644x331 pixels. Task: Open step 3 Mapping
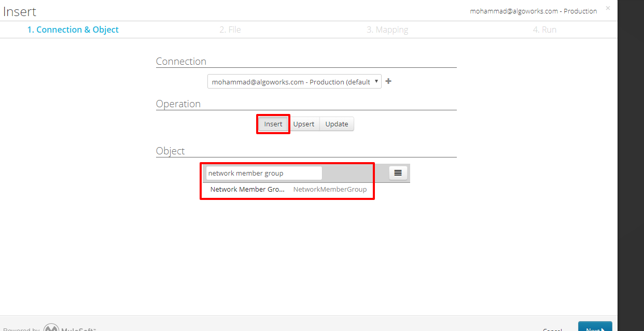pos(387,30)
